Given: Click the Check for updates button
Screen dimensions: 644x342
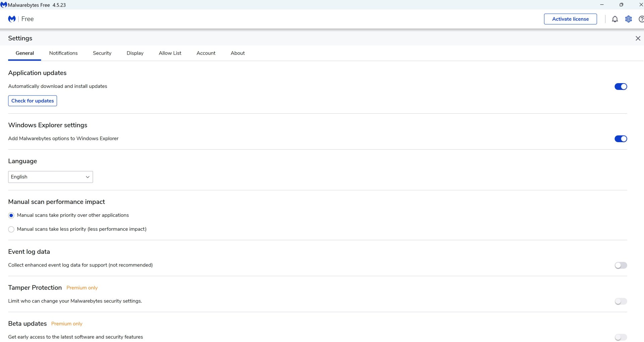Looking at the screenshot, I should tap(33, 101).
